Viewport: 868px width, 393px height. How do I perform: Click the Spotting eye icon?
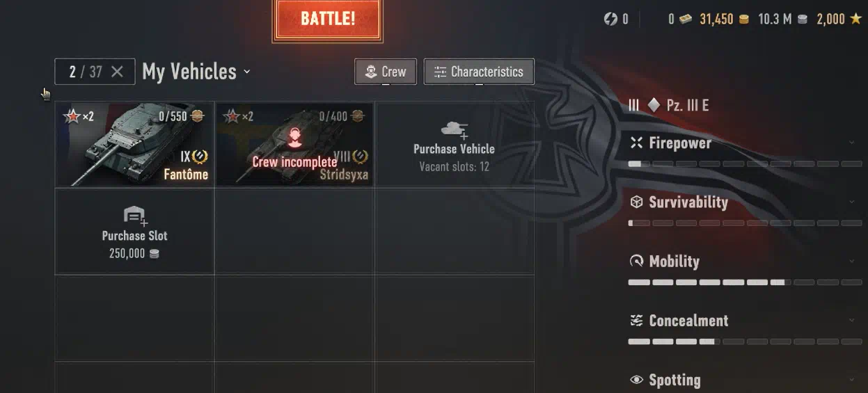coord(636,380)
